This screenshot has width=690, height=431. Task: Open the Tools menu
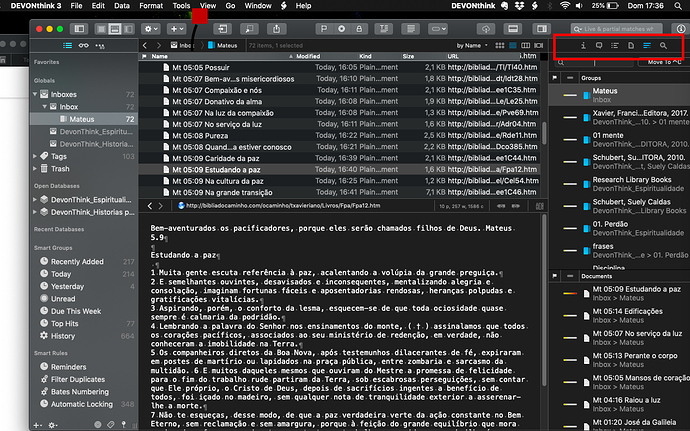(x=181, y=6)
